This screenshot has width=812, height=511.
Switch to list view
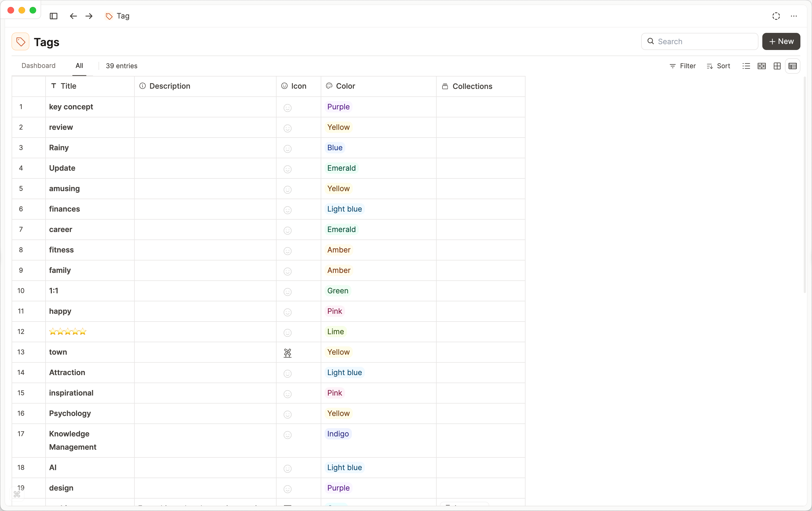click(747, 66)
